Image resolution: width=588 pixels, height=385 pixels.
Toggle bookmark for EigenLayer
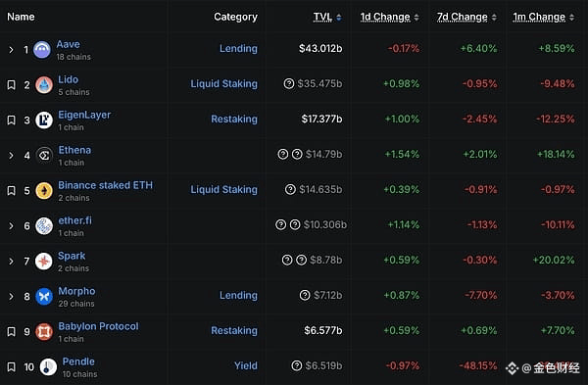(x=11, y=120)
